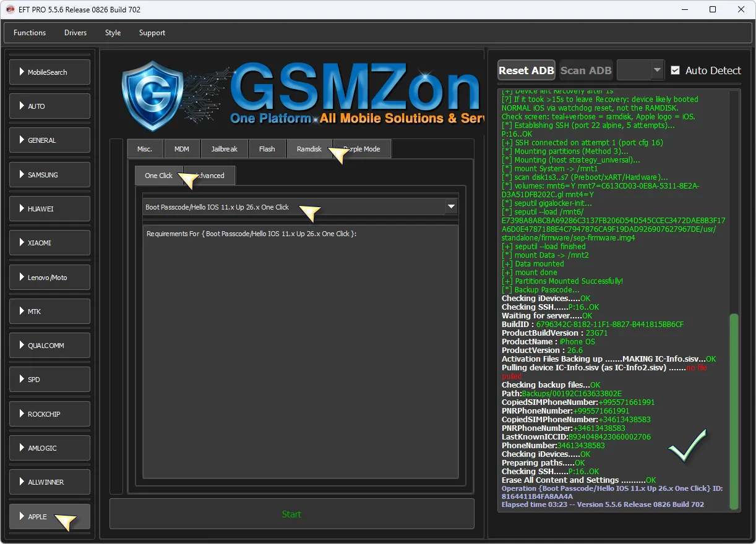Click the EFT PRO title bar app icon

tap(11, 9)
